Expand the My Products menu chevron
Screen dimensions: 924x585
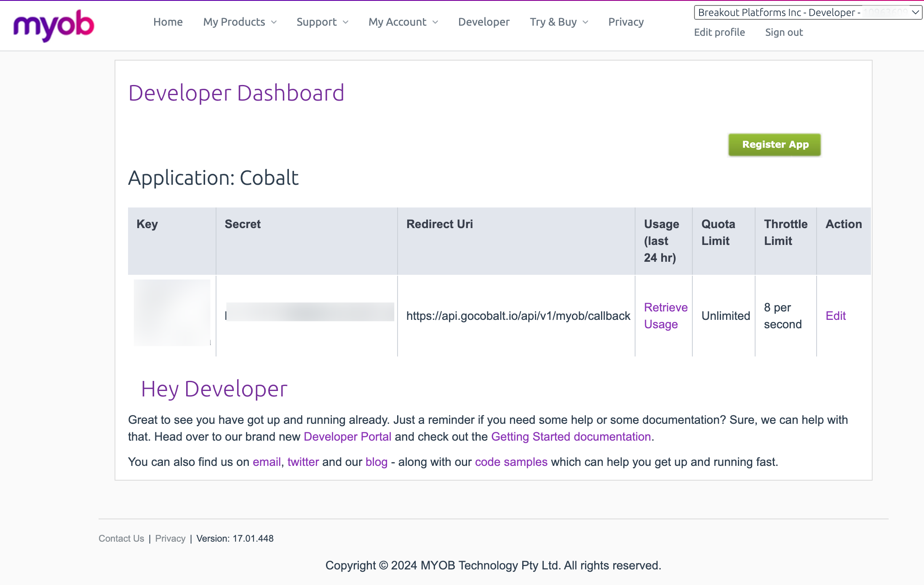274,22
